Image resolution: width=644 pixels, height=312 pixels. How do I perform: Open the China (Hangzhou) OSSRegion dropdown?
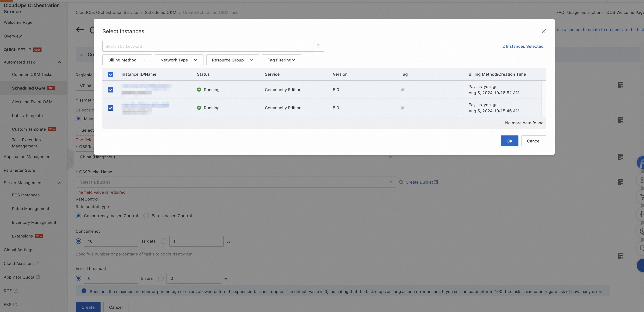[236, 157]
